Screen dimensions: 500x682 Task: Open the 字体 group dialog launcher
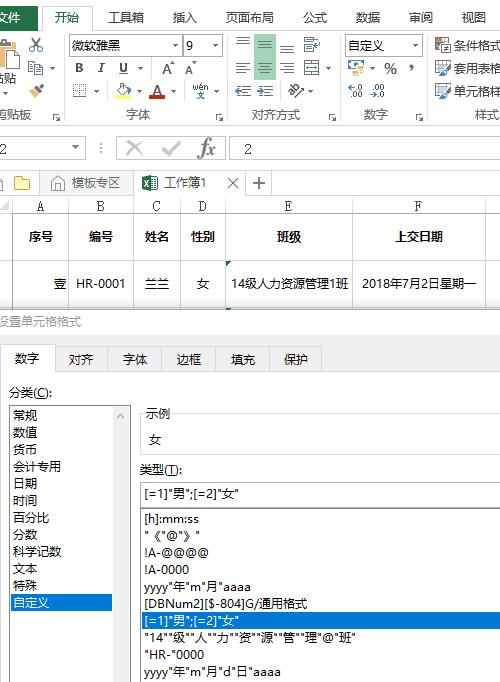[x=219, y=117]
